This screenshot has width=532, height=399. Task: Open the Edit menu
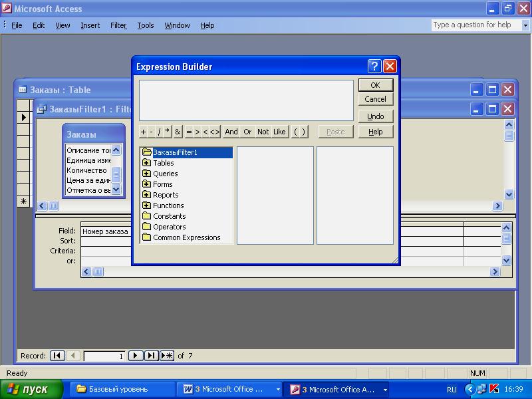tap(39, 25)
